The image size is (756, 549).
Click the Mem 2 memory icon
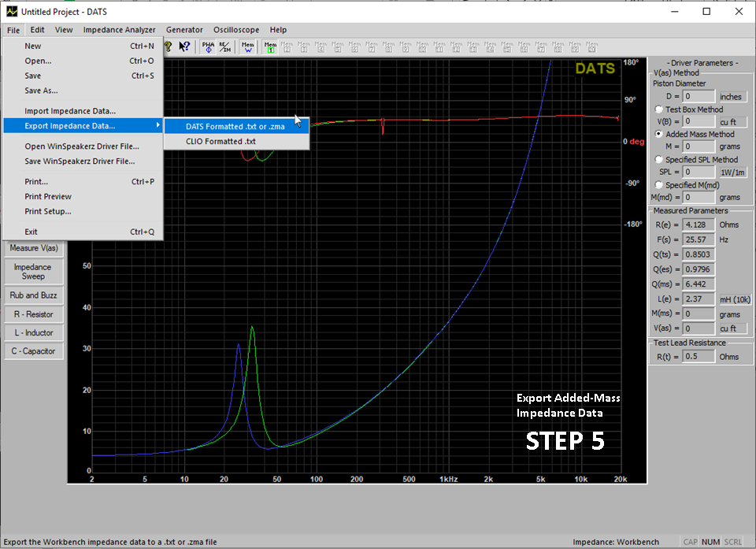click(287, 46)
